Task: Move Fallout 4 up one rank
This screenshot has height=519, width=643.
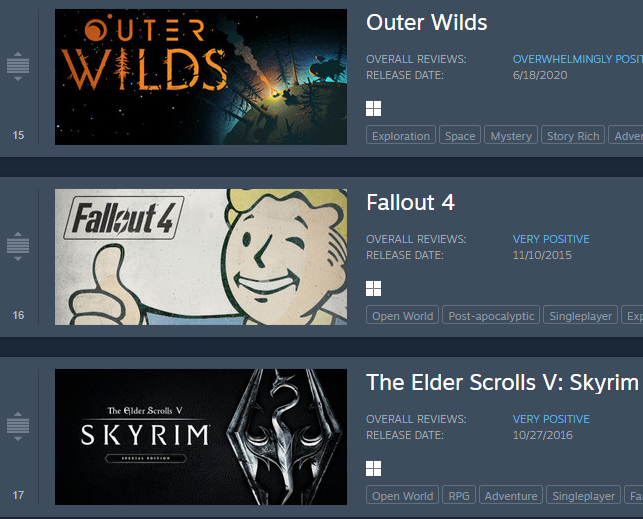Action: 18,234
